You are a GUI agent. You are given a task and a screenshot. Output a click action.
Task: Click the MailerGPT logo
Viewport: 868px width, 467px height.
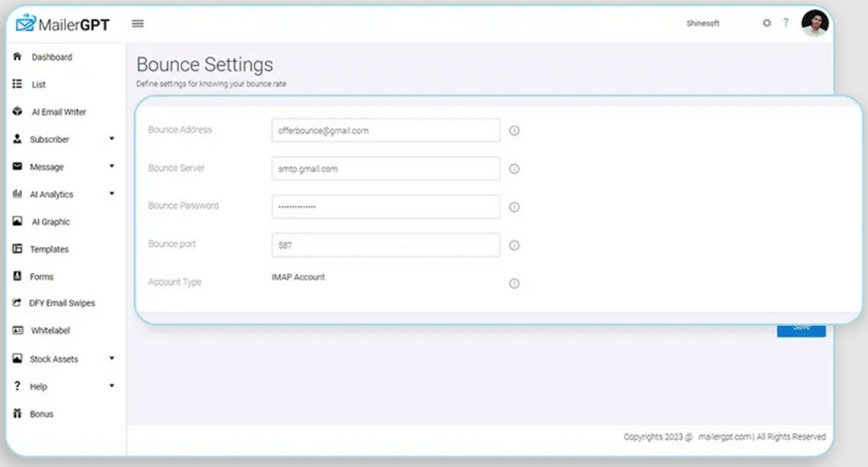[62, 24]
